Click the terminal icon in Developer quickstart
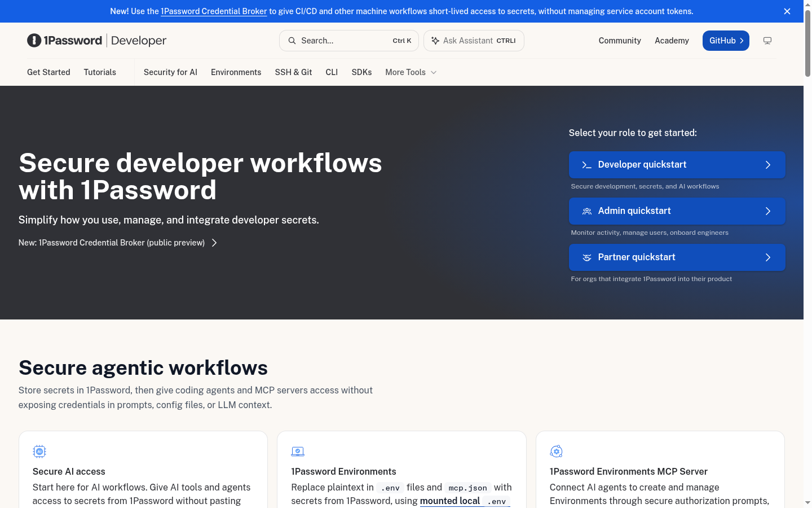812x508 pixels. coord(586,165)
